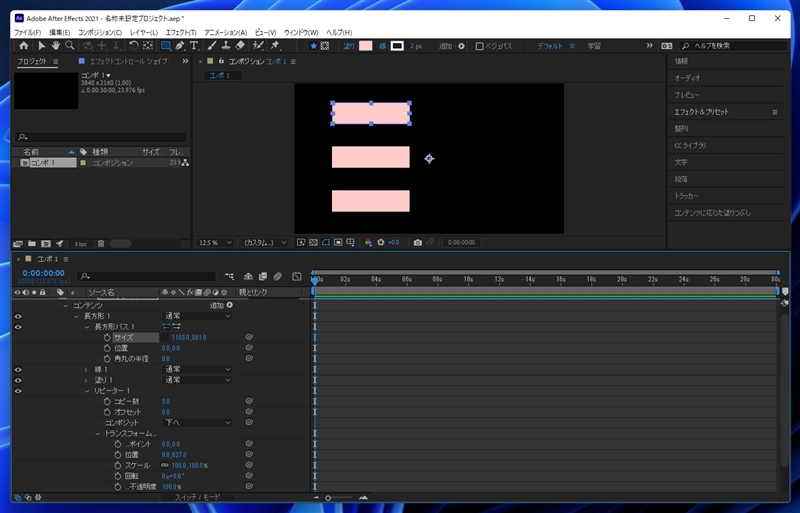
Task: Open コンポジット dropdown set to 下へ
Action: click(196, 422)
